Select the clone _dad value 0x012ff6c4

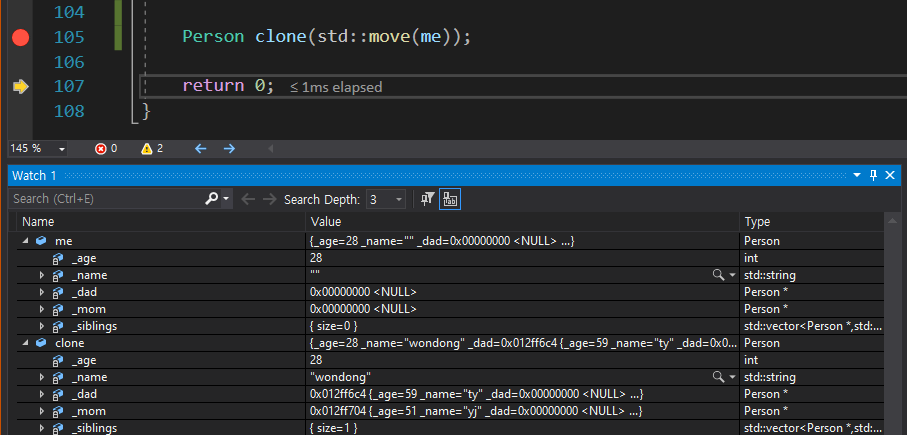click(338, 394)
